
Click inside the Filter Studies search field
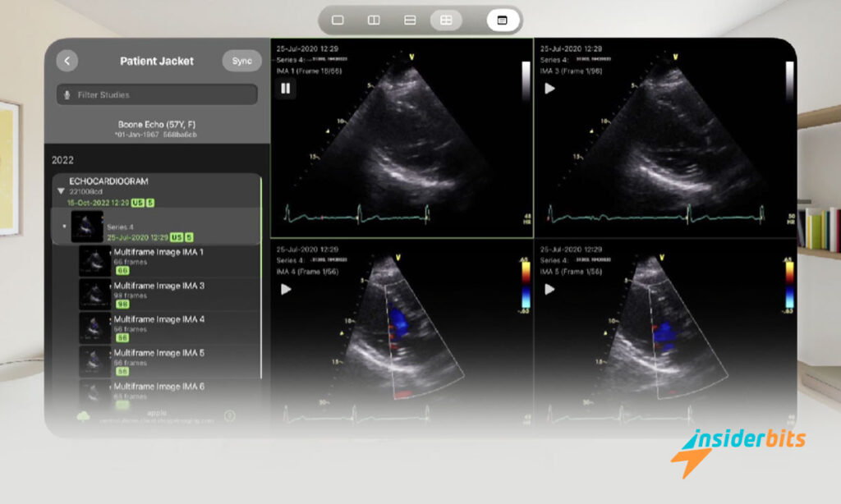[x=156, y=94]
